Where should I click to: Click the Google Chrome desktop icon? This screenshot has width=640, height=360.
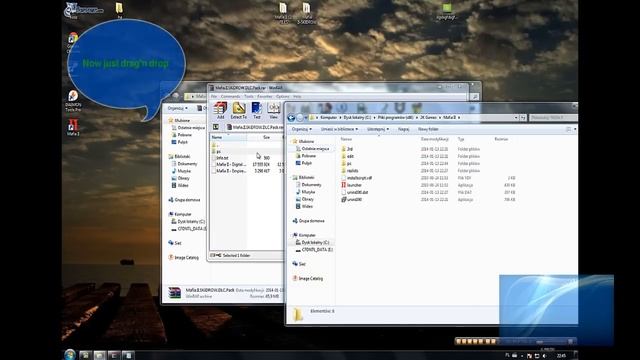73,43
